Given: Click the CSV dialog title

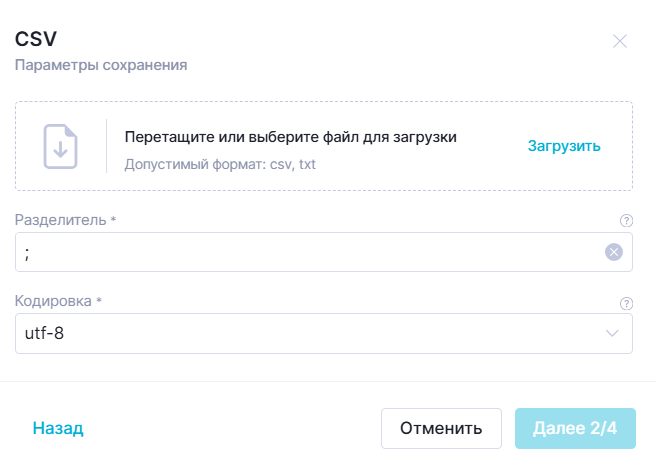Looking at the screenshot, I should [x=36, y=39].
